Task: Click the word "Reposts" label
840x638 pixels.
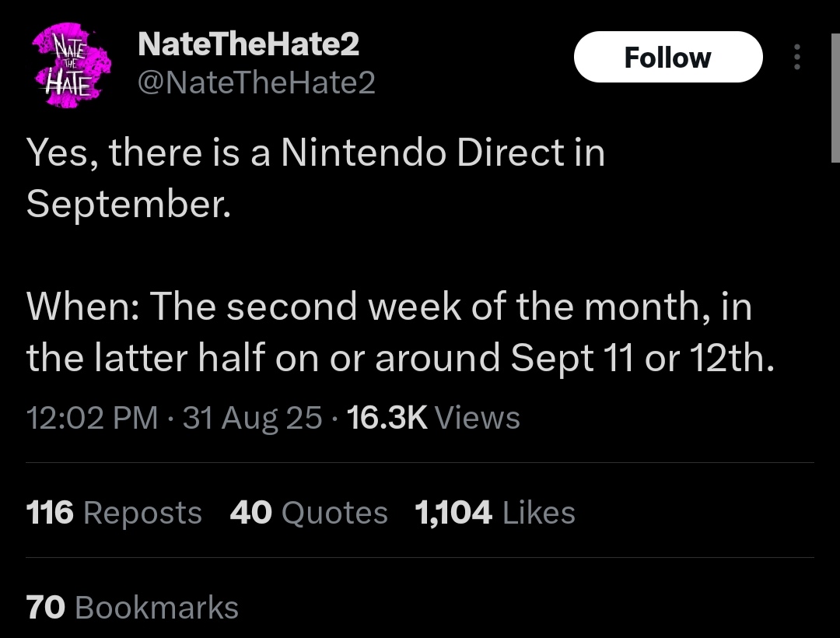Action: [142, 514]
